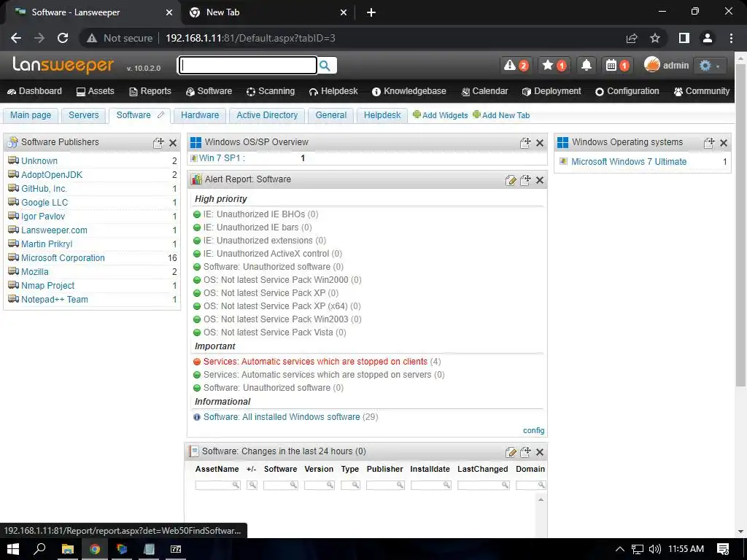Open the Dashboard menu
This screenshot has height=560, width=747.
[34, 91]
